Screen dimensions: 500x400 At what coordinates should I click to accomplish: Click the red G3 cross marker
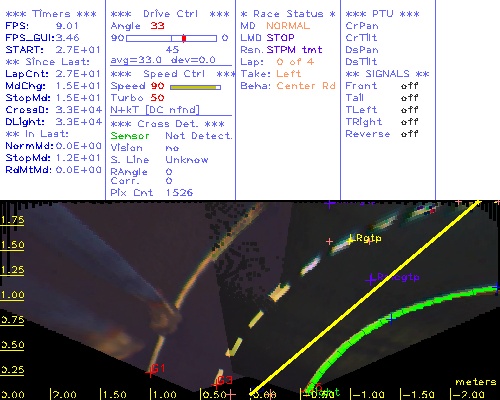point(216,385)
